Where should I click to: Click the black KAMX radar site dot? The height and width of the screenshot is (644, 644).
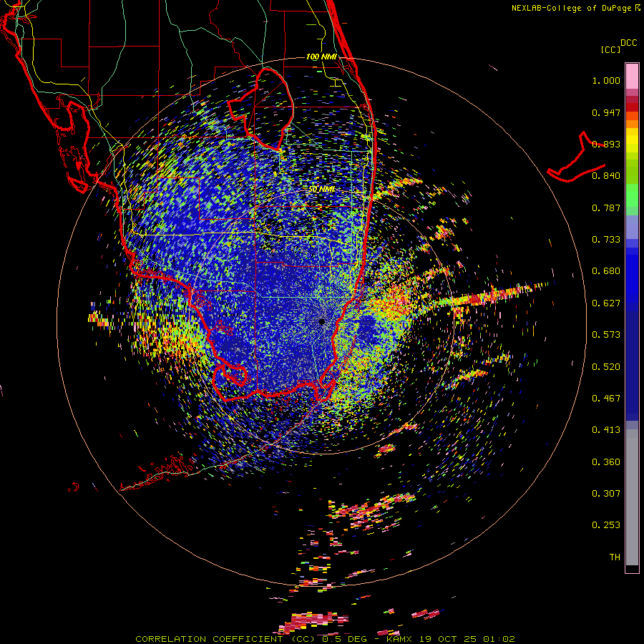322,321
